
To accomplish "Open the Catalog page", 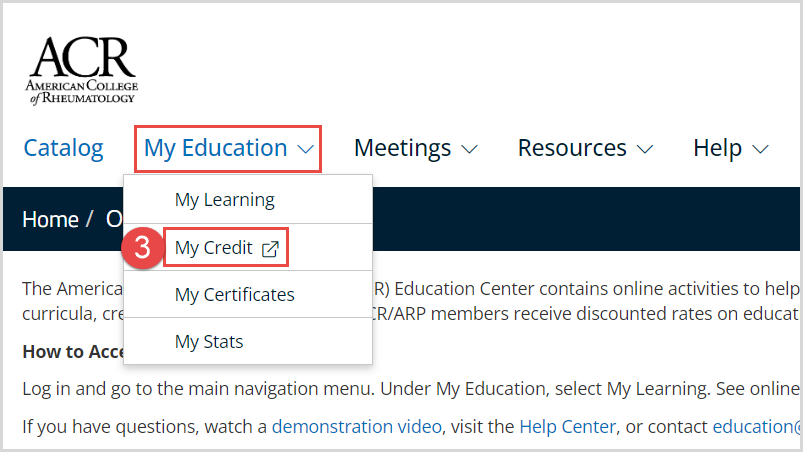I will 63,148.
